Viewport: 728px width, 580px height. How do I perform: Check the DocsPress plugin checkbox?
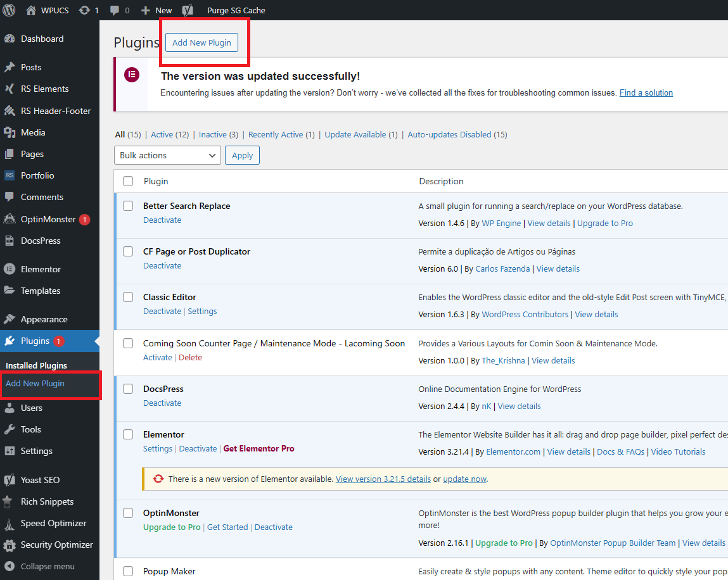click(x=128, y=389)
